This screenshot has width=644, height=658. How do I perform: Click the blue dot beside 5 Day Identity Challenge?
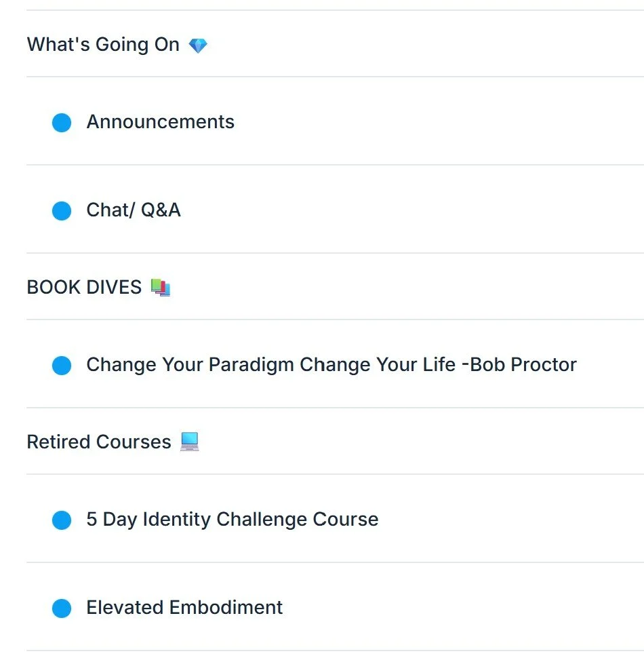[x=62, y=520]
